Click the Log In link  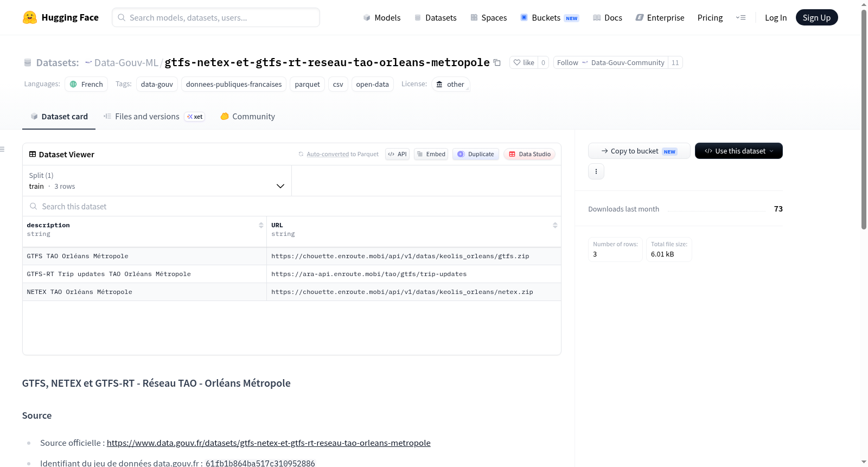pyautogui.click(x=776, y=17)
